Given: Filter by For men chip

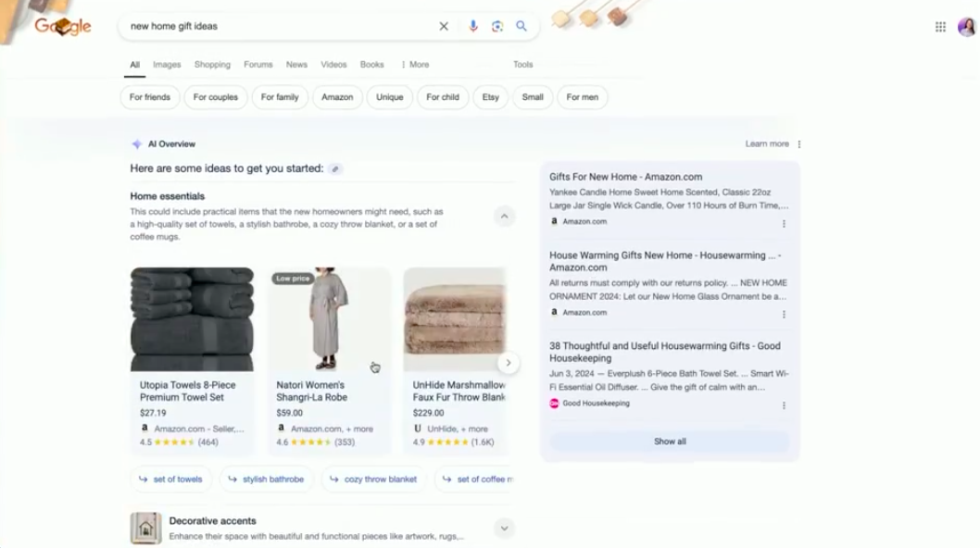Looking at the screenshot, I should (583, 97).
